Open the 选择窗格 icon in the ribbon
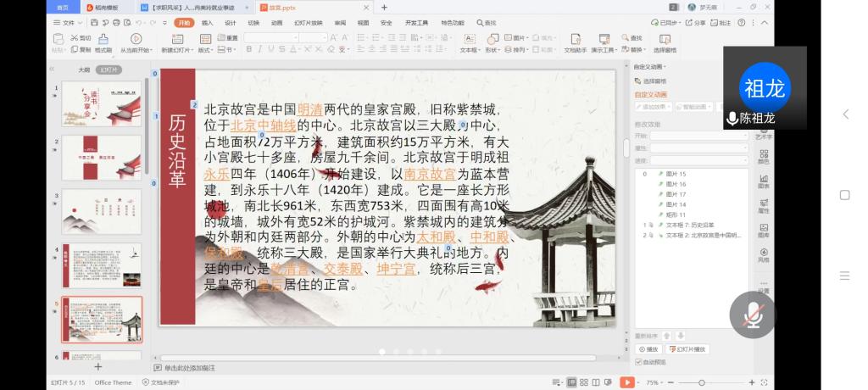 pyautogui.click(x=666, y=39)
